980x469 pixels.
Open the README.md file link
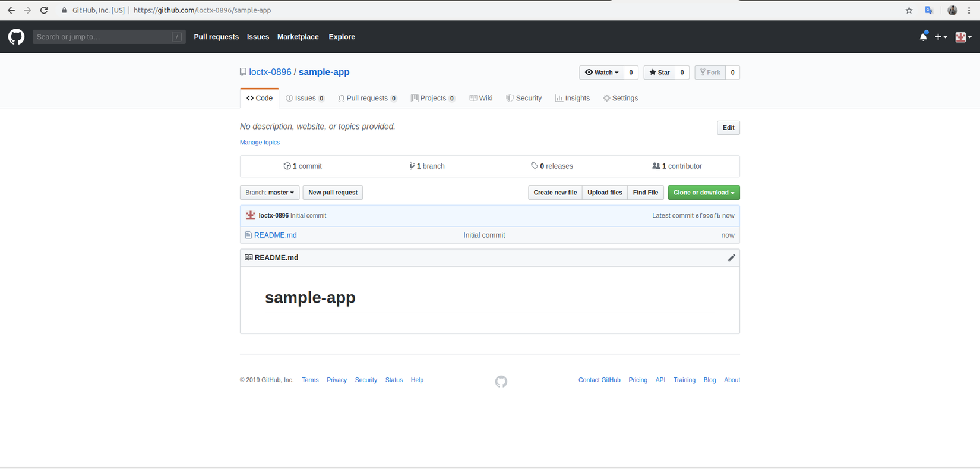tap(275, 235)
